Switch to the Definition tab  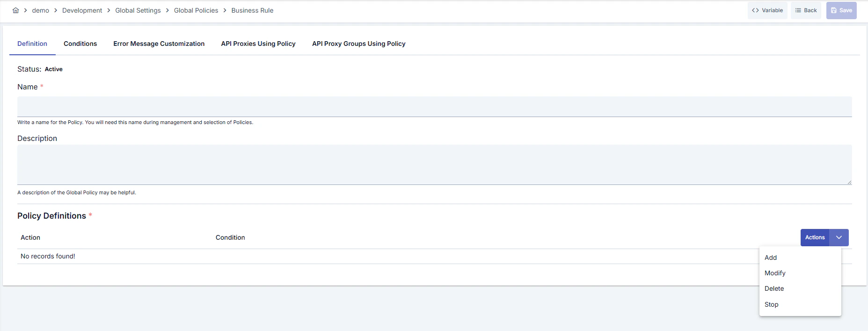point(32,44)
